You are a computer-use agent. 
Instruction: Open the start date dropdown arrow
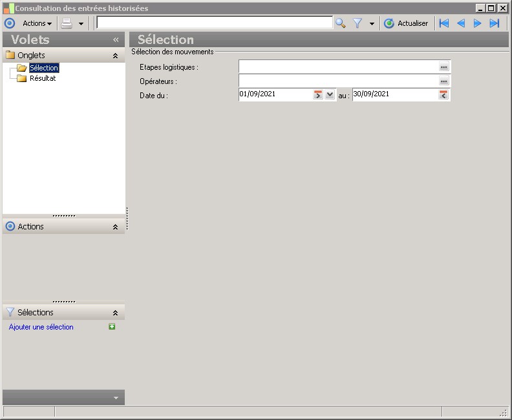(330, 95)
